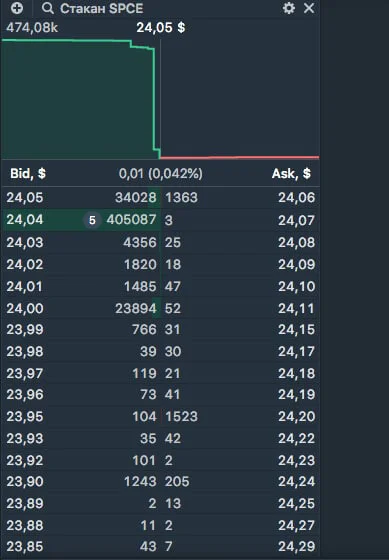Select bid price 23,99
The image size is (389, 560).
click(x=25, y=329)
